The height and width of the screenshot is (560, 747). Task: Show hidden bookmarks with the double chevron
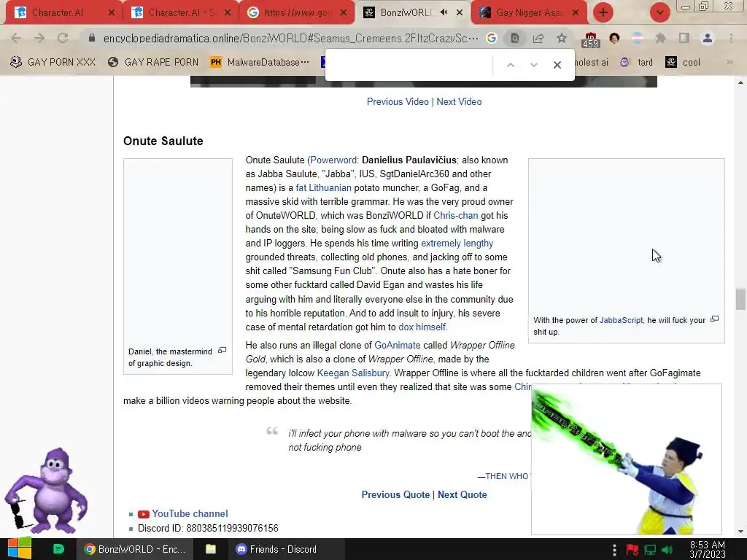click(729, 62)
